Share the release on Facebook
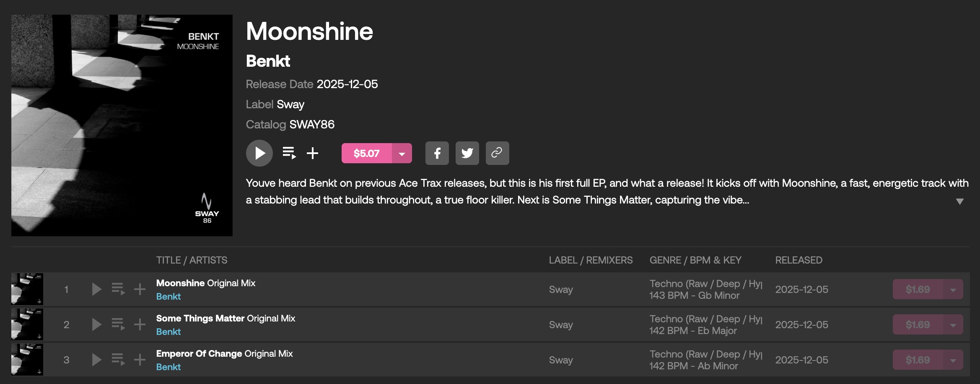Viewport: 980px width, 384px height. [437, 153]
